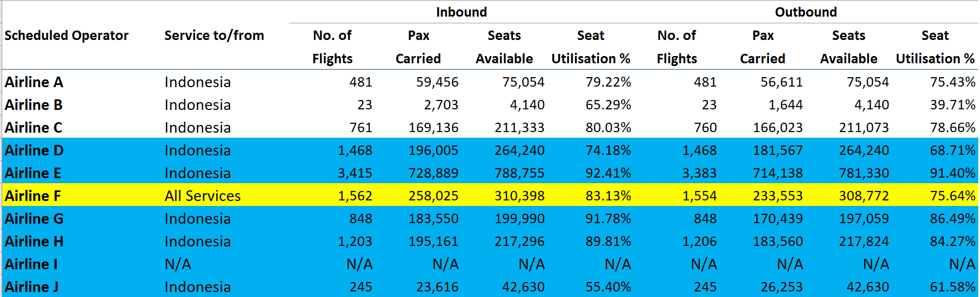The width and height of the screenshot is (980, 297).
Task: Select Airline A inbound pax 59,456
Action: [x=437, y=82]
